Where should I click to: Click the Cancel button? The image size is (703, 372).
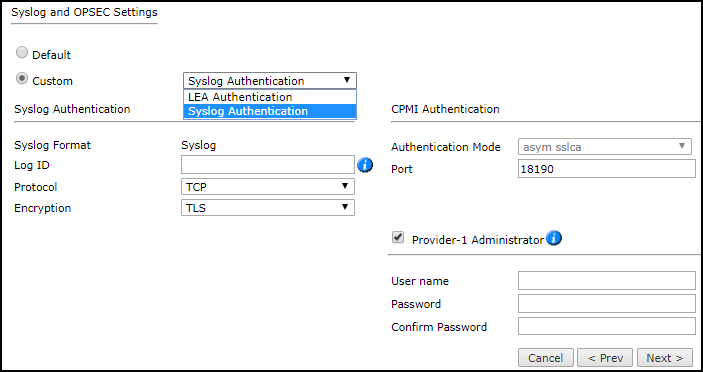tap(546, 358)
